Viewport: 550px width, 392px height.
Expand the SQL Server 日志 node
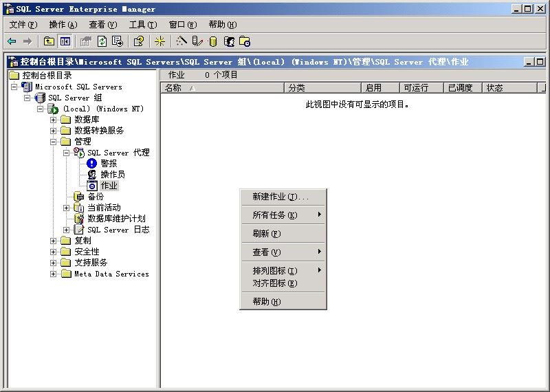coord(66,230)
